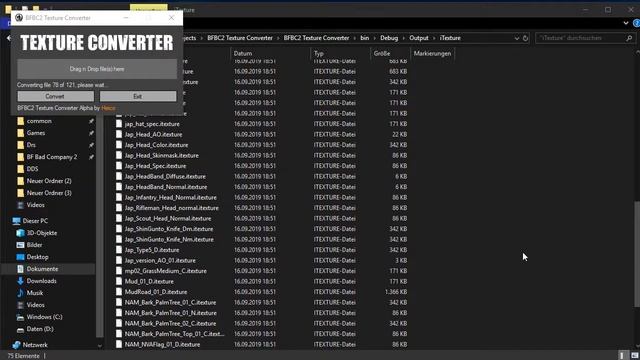
Task: Select the Desktop icon in sidebar
Action: [20, 257]
